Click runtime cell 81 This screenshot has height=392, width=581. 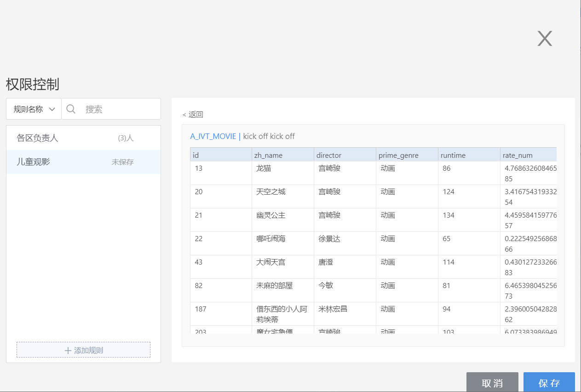(469, 291)
